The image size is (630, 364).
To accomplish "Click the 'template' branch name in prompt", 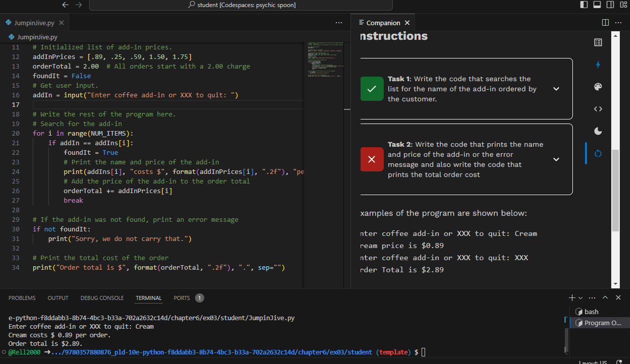I will pos(392,352).
